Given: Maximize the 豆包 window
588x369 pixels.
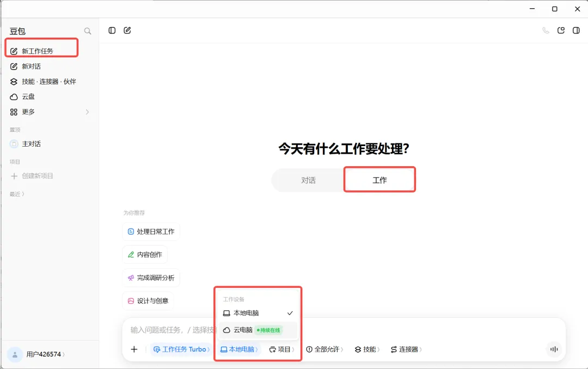Looking at the screenshot, I should [x=555, y=9].
